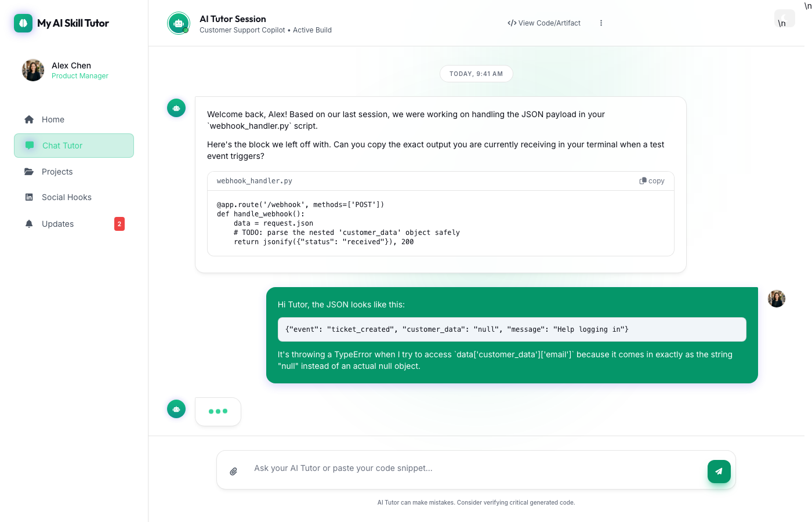Image resolution: width=812 pixels, height=522 pixels.
Task: Click the Social Hooks icon
Action: click(29, 197)
